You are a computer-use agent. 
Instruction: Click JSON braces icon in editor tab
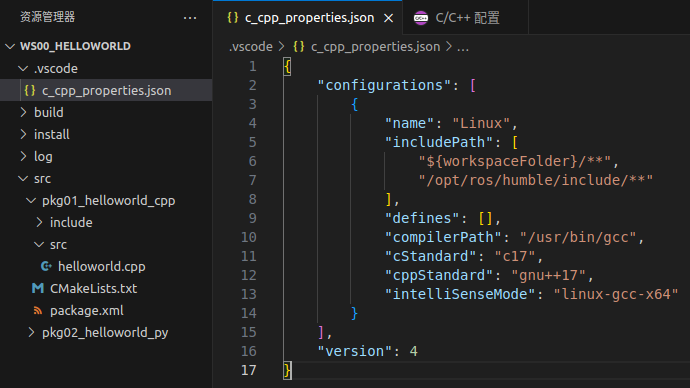point(232,18)
